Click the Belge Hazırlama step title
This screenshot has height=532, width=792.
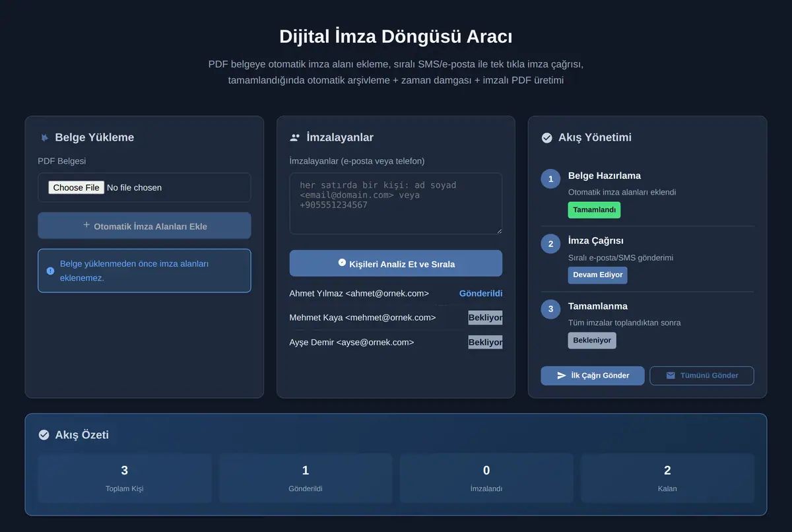[605, 176]
